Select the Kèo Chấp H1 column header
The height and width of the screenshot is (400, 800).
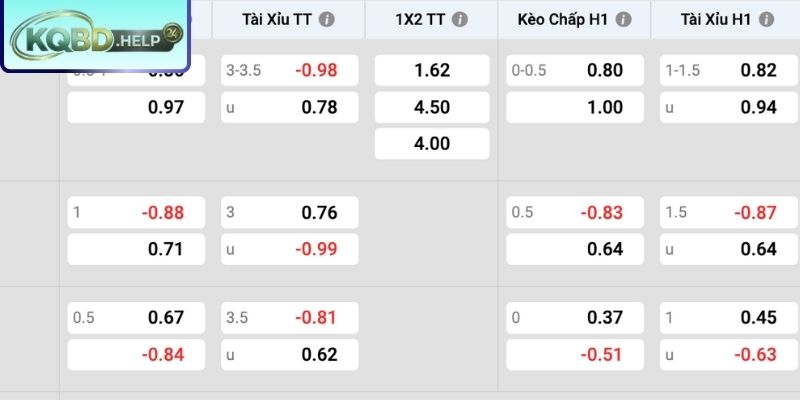[x=574, y=19]
